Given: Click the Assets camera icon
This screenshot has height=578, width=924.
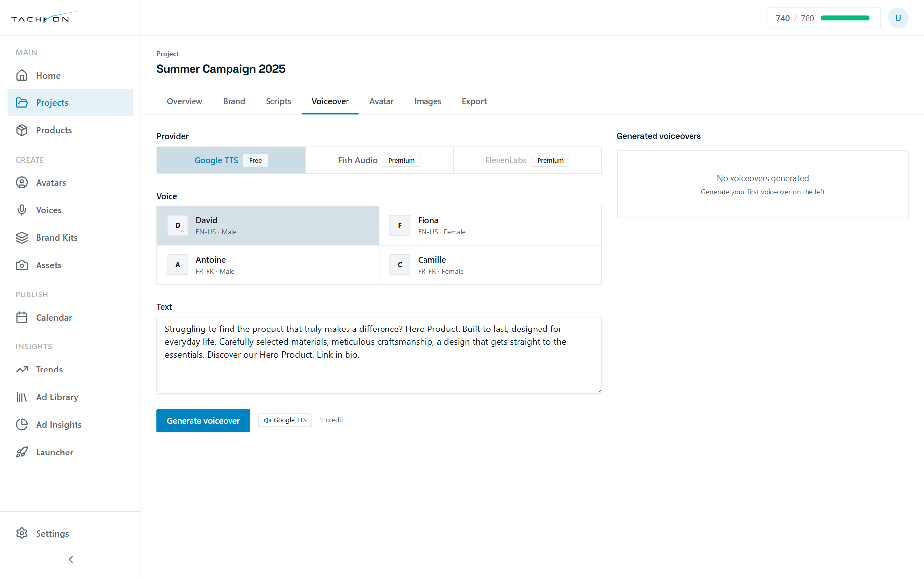Looking at the screenshot, I should (x=22, y=265).
